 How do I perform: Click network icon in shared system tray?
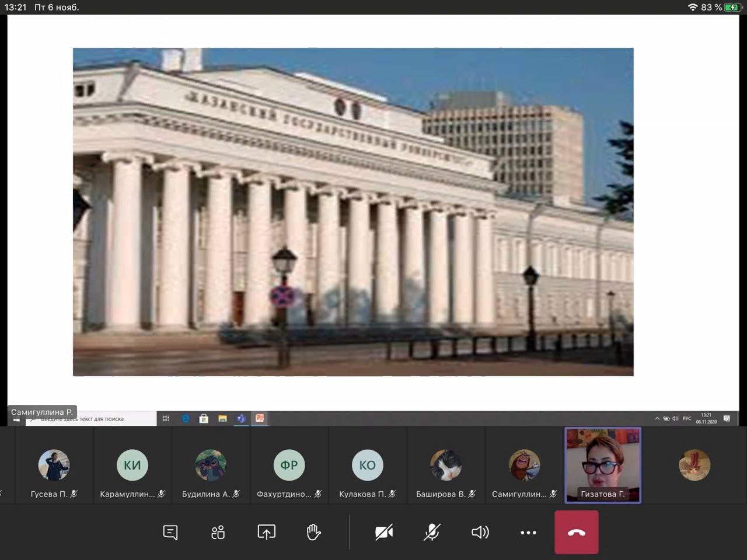pyautogui.click(x=666, y=419)
